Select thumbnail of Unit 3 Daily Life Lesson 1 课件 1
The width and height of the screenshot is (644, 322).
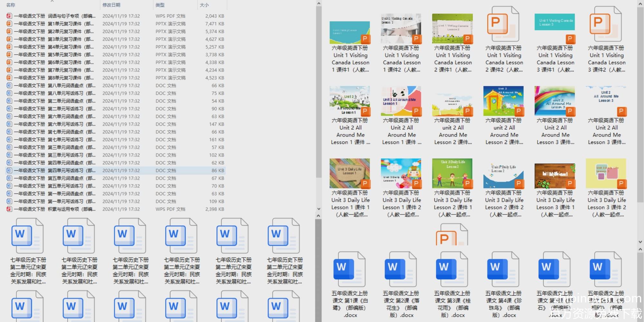[350, 173]
